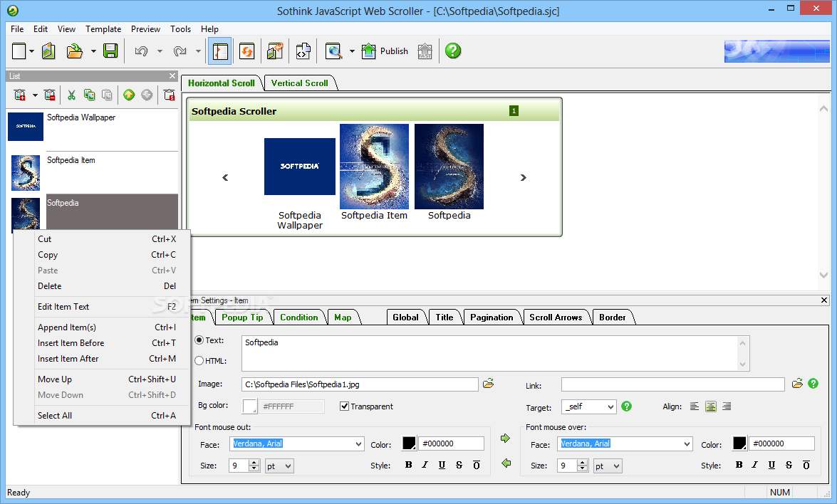837x504 pixels.
Task: Toggle italic in Font mouse out style
Action: click(x=425, y=465)
